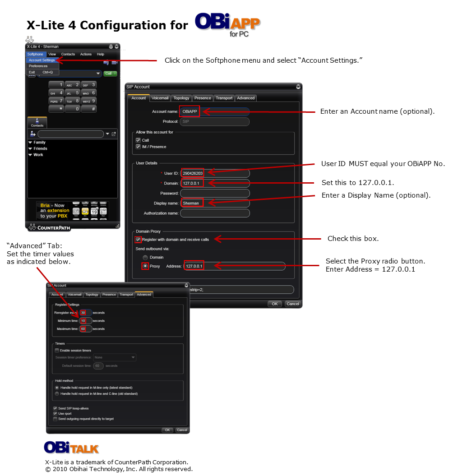Dial the 0 keypad key

pos(73,109)
